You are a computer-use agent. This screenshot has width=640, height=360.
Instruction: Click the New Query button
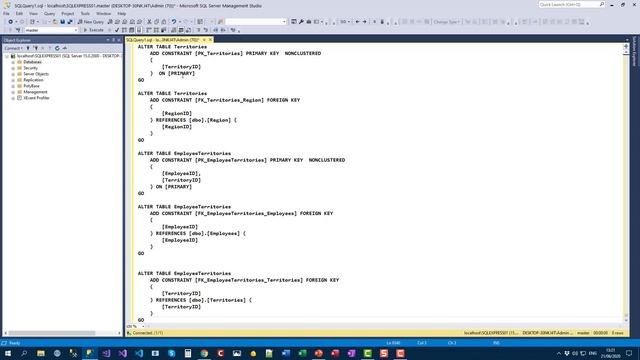[x=91, y=22]
